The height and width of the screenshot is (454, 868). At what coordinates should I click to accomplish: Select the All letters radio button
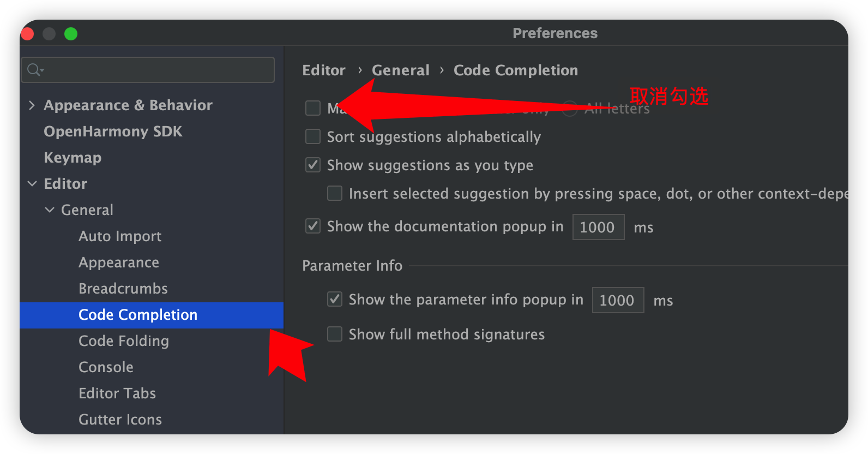(x=570, y=109)
